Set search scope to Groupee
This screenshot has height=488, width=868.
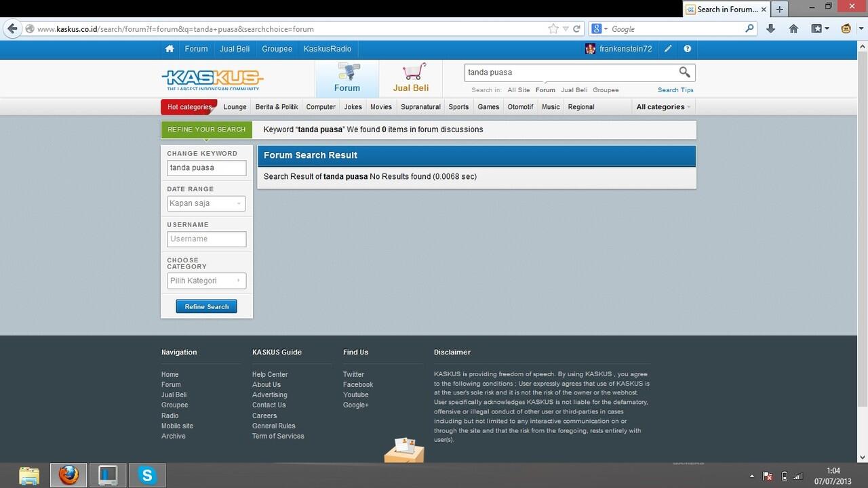coord(606,89)
